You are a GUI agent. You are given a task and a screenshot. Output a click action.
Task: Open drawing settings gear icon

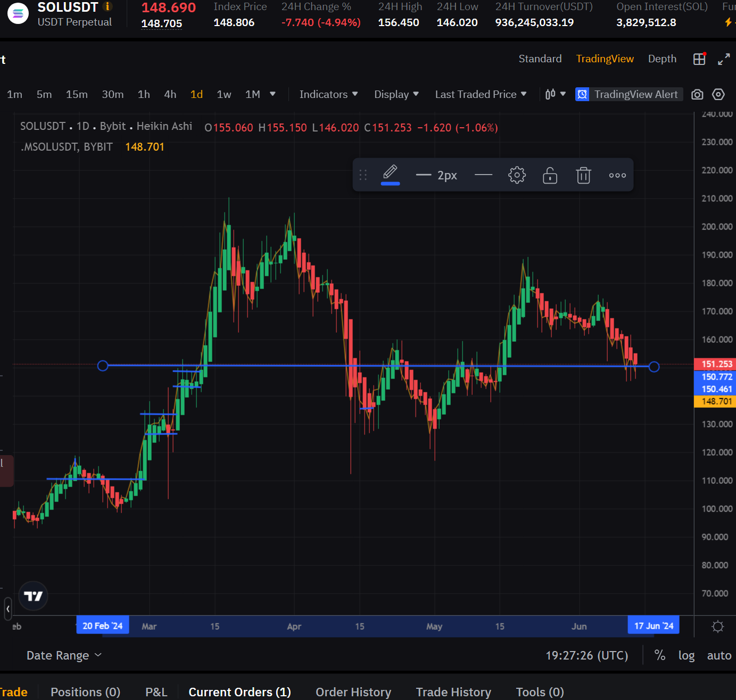[x=516, y=175]
